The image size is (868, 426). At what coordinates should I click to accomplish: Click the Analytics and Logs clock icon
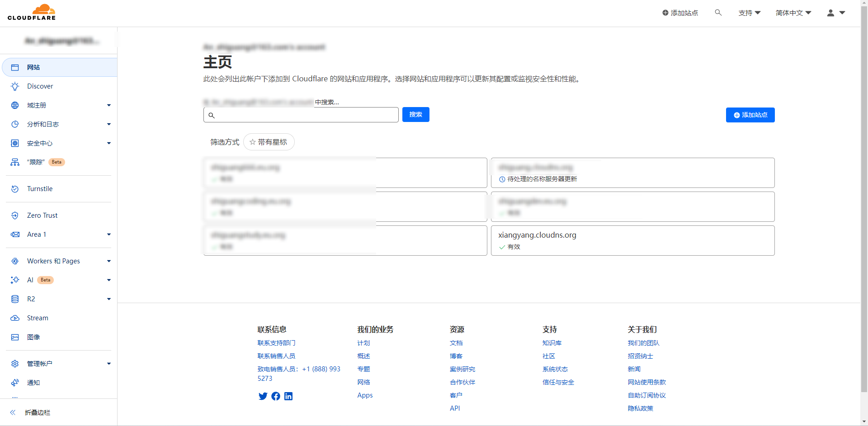click(15, 124)
